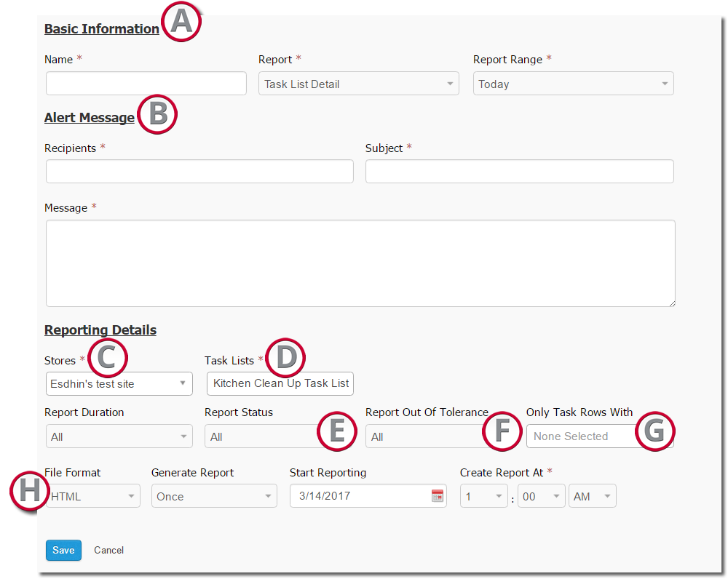728x579 pixels.
Task: Open the Stores dropdown showing Esdhin's test site
Action: (x=118, y=383)
